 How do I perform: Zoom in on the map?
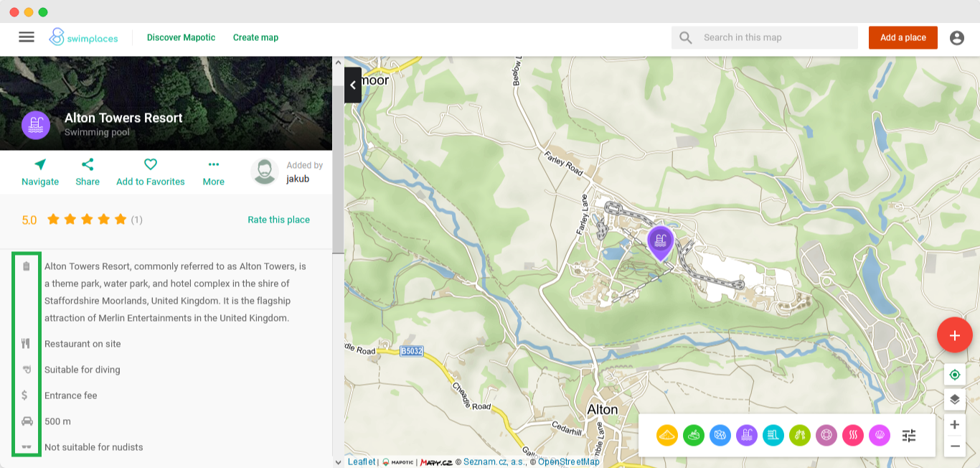[x=955, y=424]
